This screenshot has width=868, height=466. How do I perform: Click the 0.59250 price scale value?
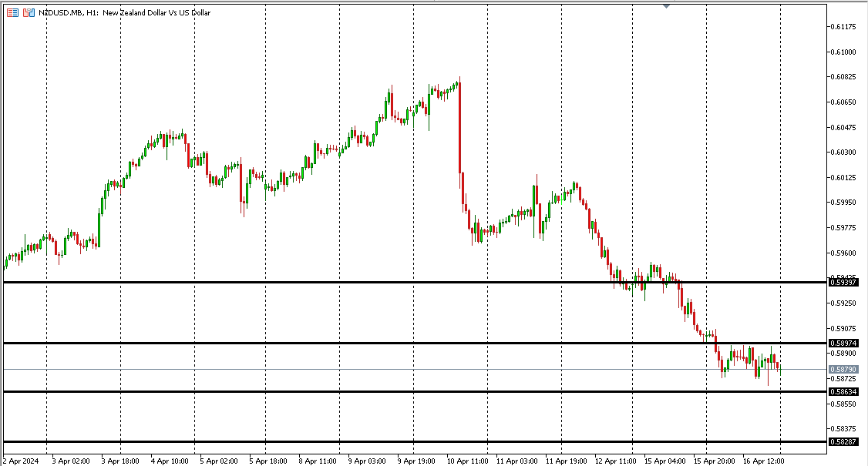click(843, 303)
